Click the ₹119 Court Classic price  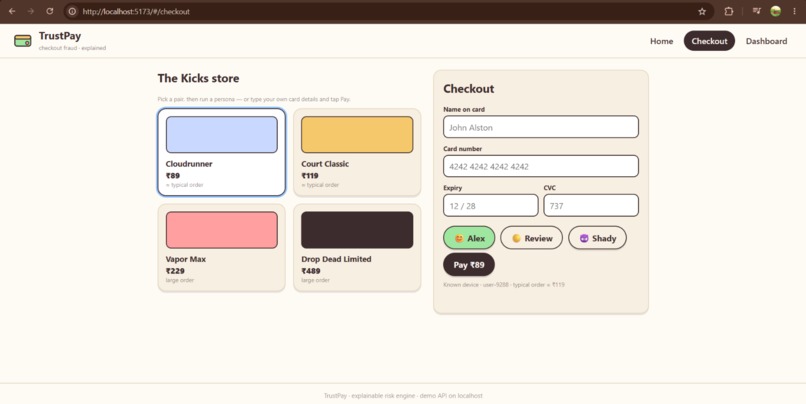click(310, 175)
